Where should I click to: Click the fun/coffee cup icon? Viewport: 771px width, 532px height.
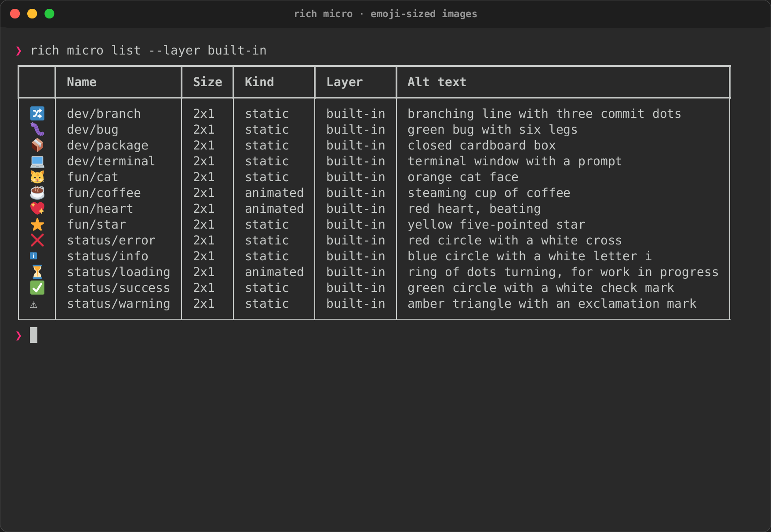pyautogui.click(x=37, y=193)
